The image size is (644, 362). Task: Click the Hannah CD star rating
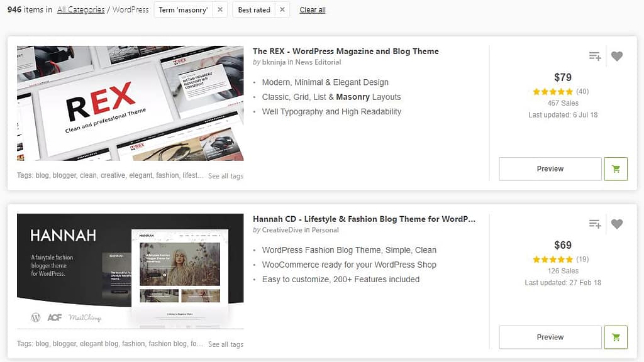(x=552, y=260)
